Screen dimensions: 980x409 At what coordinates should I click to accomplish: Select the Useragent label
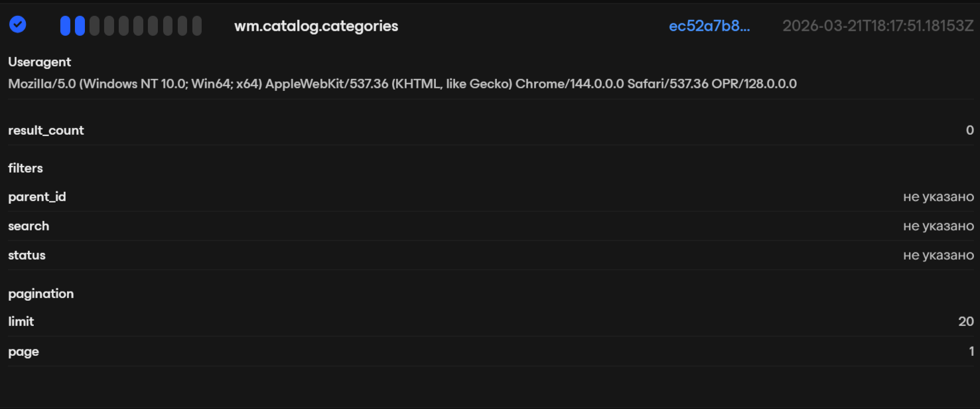click(x=39, y=62)
